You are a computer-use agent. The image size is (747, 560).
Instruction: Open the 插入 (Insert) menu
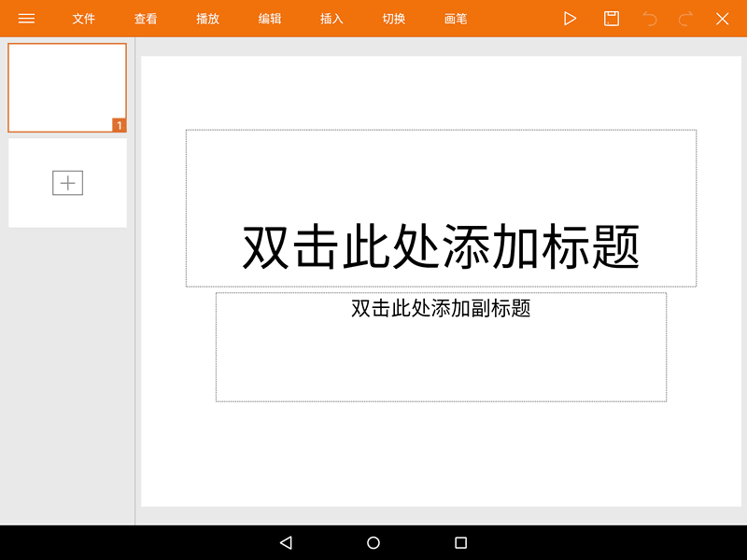pyautogui.click(x=331, y=18)
